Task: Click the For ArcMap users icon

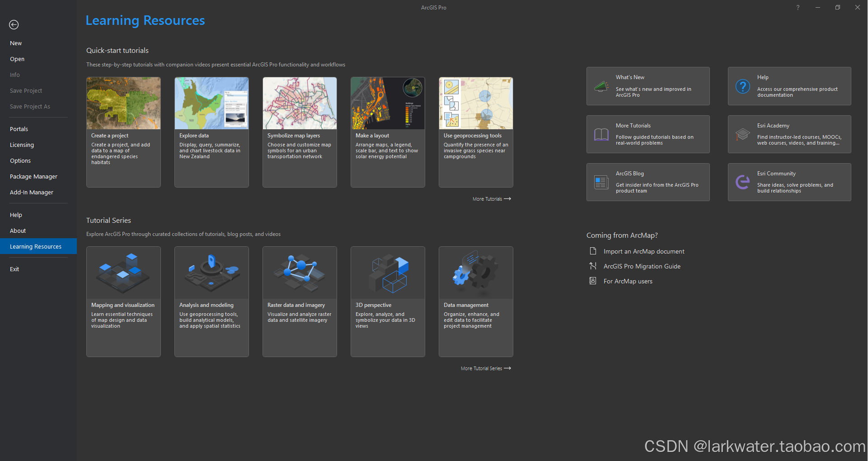Action: [x=593, y=281]
